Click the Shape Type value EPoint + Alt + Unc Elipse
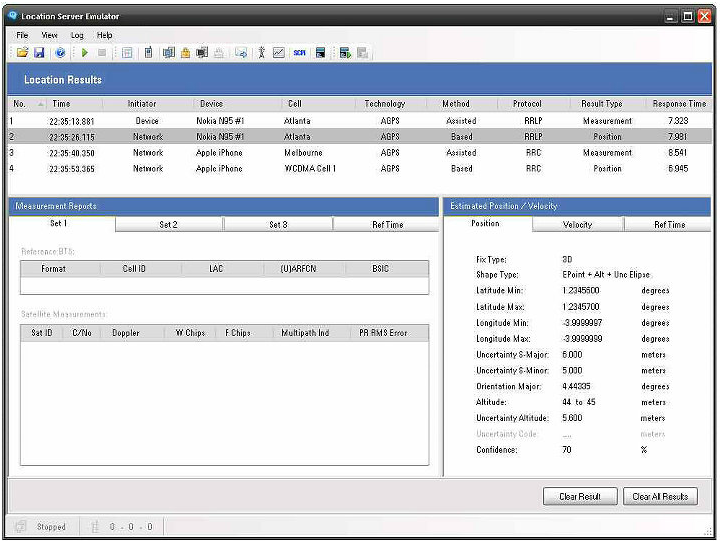The width and height of the screenshot is (721, 545). point(606,275)
